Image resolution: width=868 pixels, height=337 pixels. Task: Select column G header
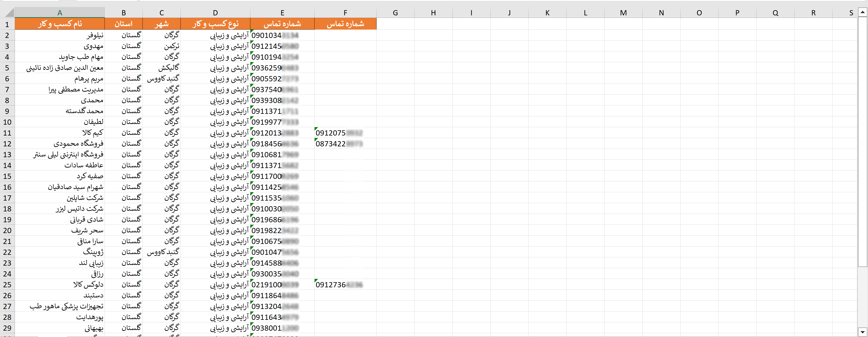click(395, 13)
